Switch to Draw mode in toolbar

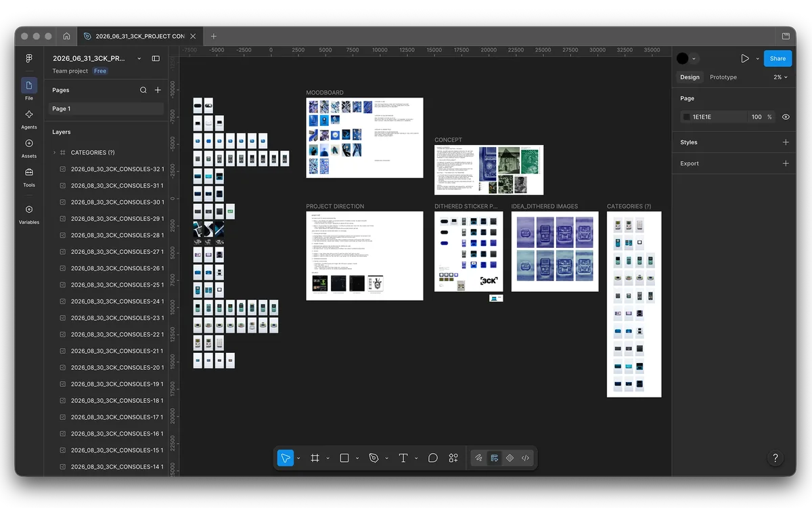478,458
